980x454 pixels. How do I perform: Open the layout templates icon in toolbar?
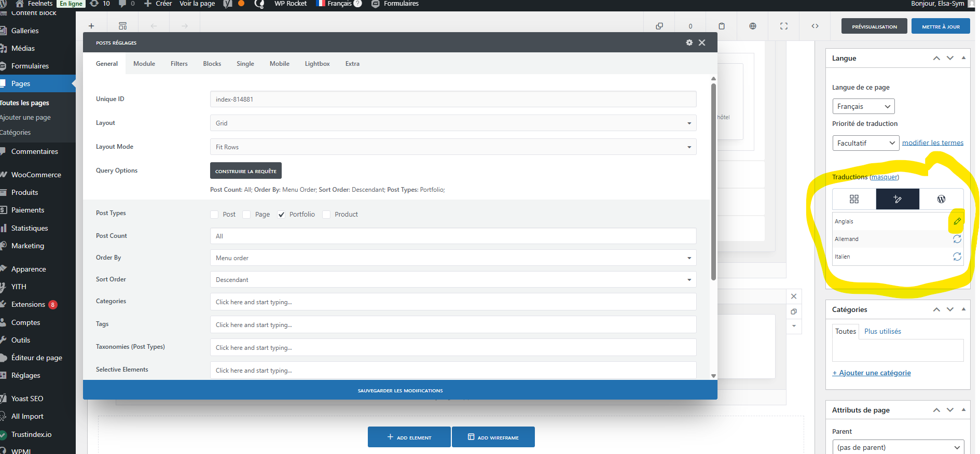pyautogui.click(x=123, y=26)
